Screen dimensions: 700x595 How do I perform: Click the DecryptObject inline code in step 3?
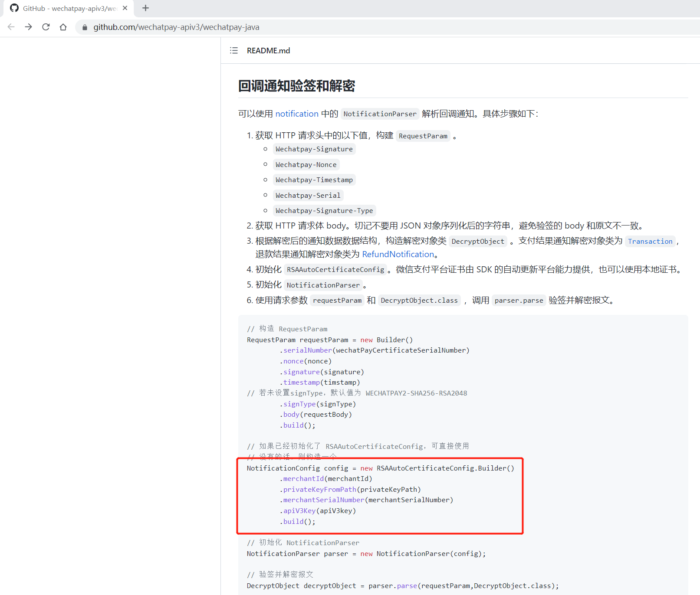tap(478, 242)
